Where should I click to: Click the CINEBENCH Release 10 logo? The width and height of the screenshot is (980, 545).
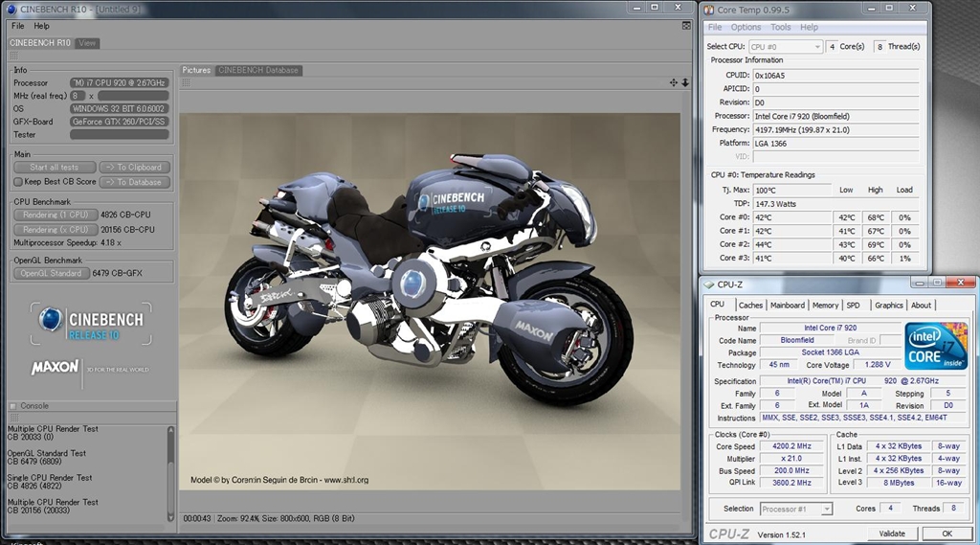coord(91,322)
